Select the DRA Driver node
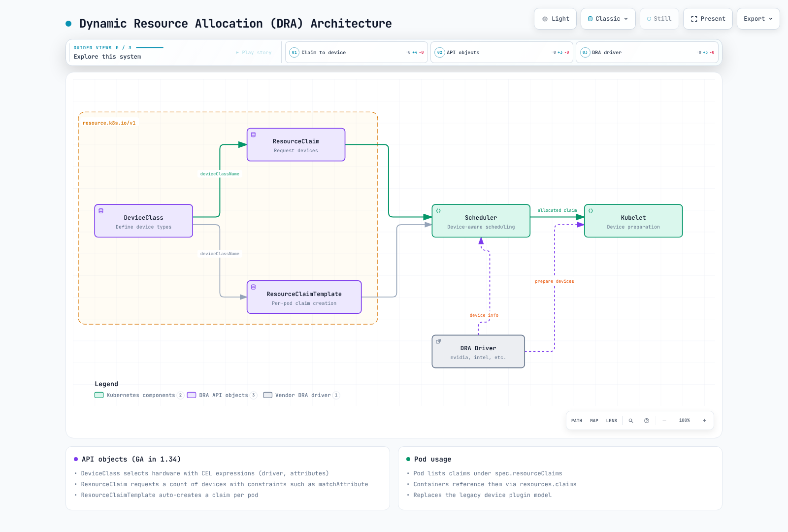Screen dimensions: 788x532 478,351
